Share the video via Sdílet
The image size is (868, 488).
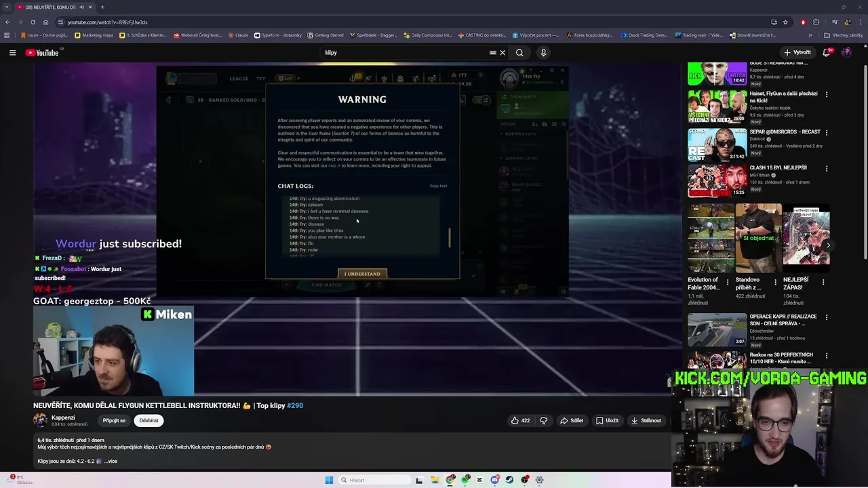(572, 421)
